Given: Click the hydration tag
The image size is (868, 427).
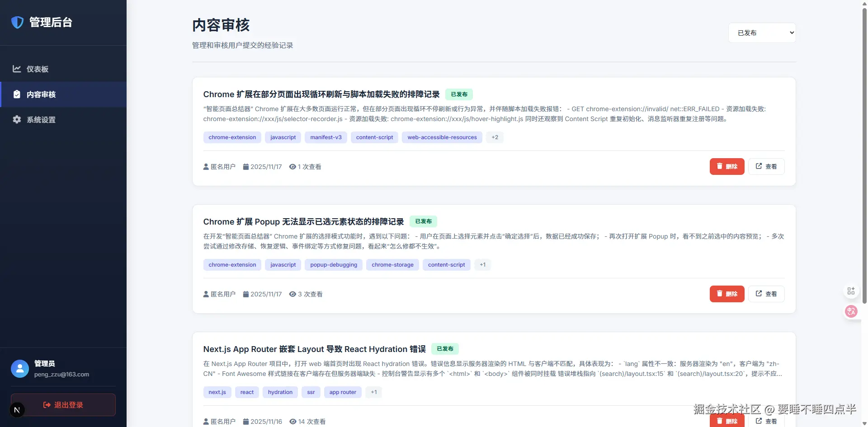Looking at the screenshot, I should pos(280,392).
